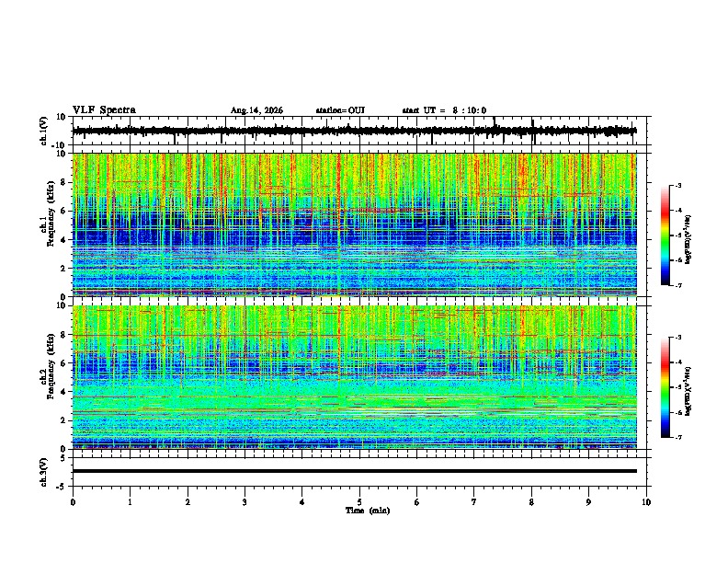Viewport: 728px width, 563px height.
Task: Select the "start UT = 8:10:0" header text
Action: [x=444, y=110]
